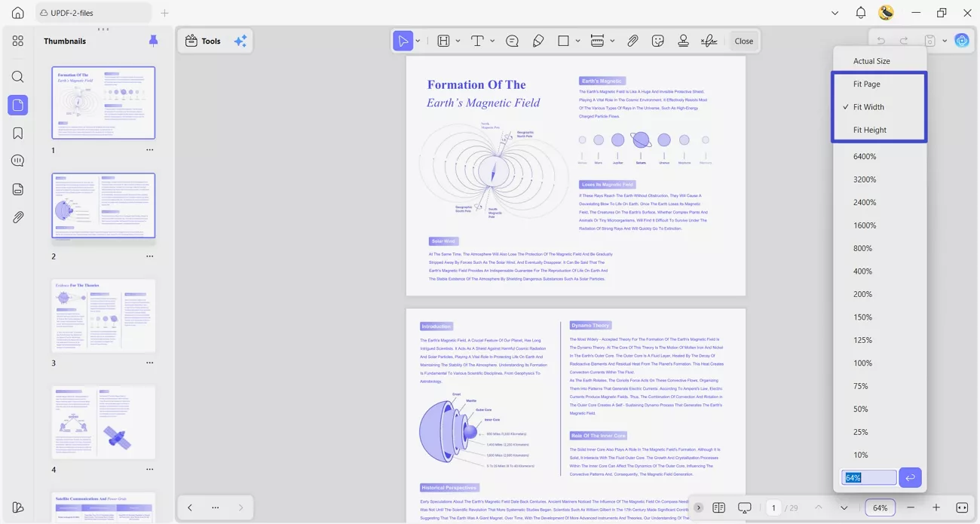
Task: Pin the Thumbnails panel
Action: pos(153,41)
